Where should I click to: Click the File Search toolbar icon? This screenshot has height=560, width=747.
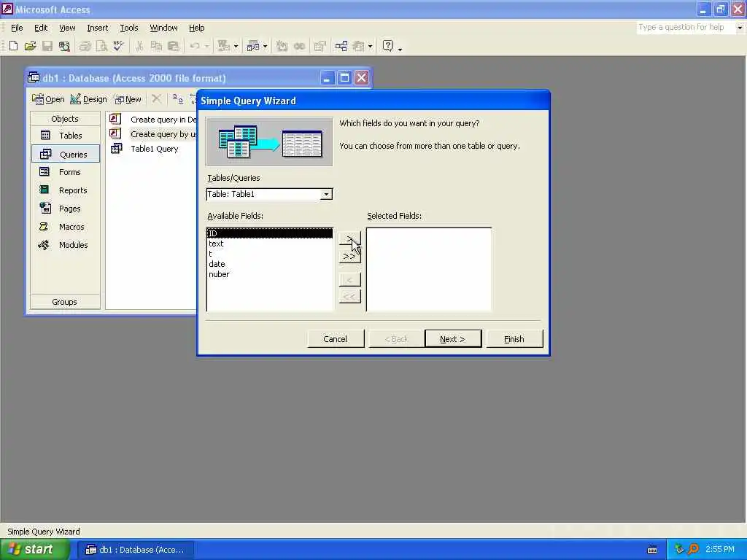tap(64, 46)
